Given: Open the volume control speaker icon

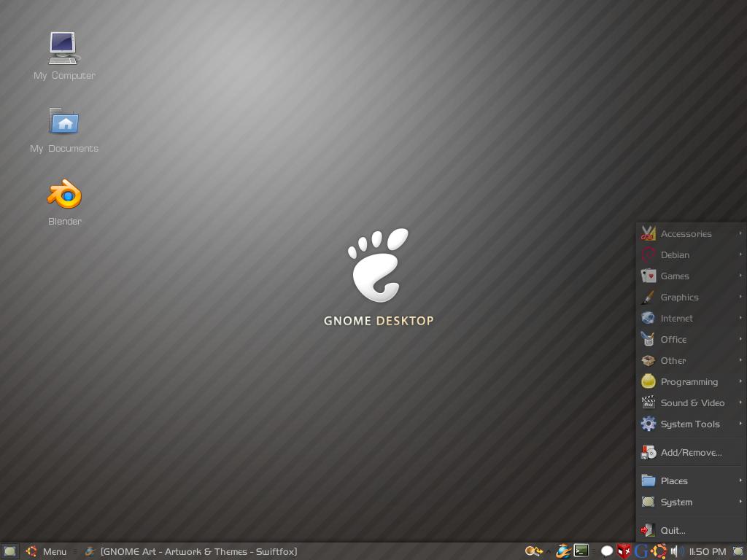Looking at the screenshot, I should pyautogui.click(x=676, y=551).
